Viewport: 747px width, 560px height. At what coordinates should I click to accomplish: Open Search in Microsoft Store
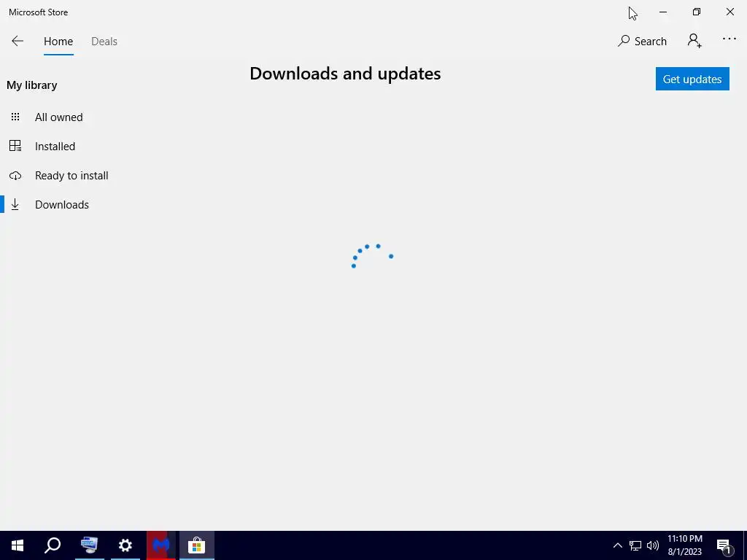pos(642,42)
